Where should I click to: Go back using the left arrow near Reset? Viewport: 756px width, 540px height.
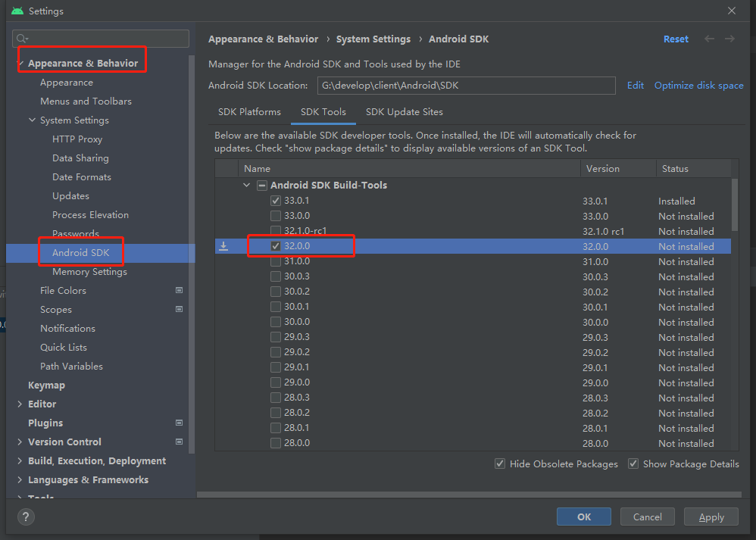click(709, 39)
